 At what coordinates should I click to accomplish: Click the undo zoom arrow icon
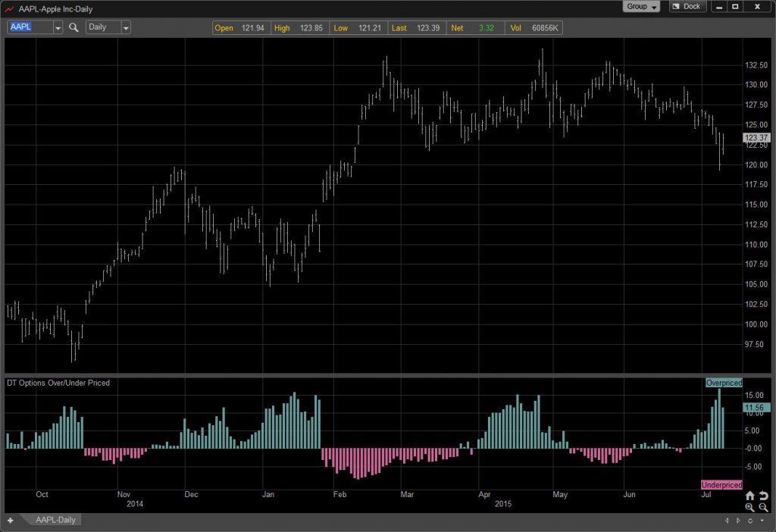[x=764, y=496]
